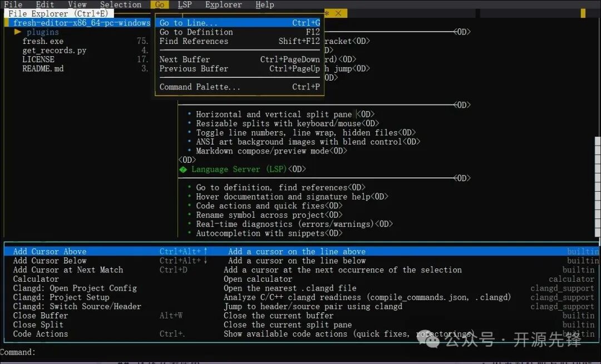
Task: Run the Calculator command
Action: [301, 279]
